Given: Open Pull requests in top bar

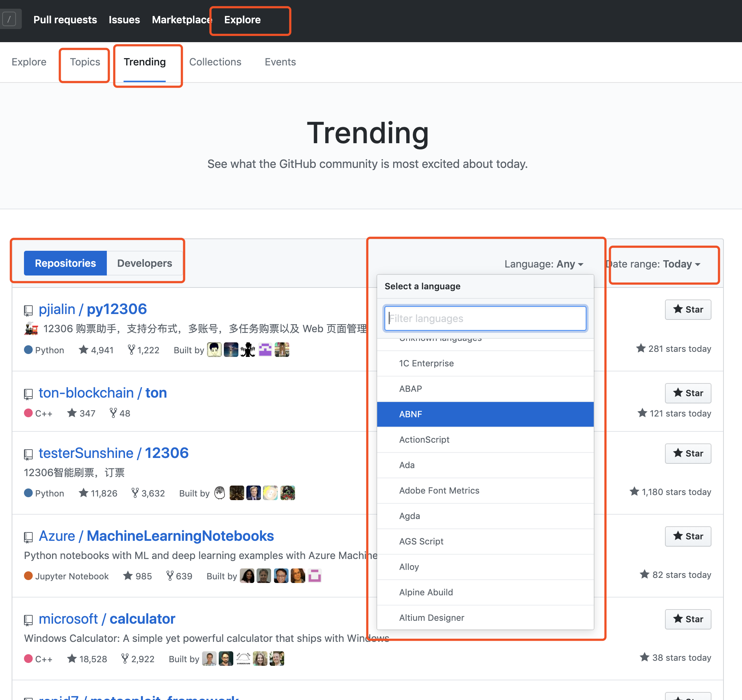Looking at the screenshot, I should tap(65, 20).
